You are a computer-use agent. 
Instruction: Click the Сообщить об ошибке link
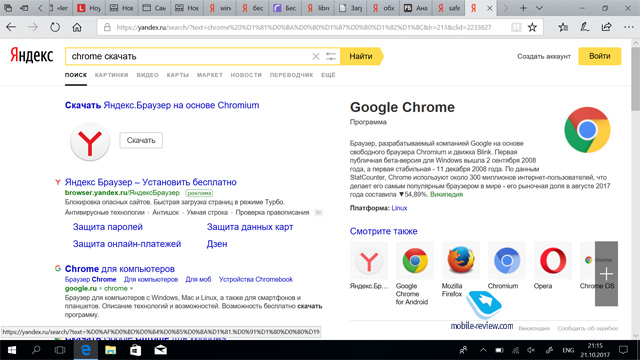click(588, 328)
